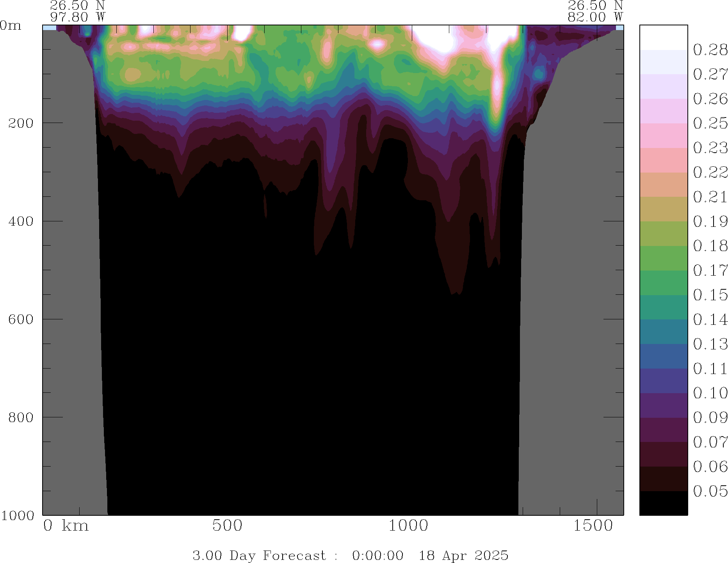This screenshot has height=563, width=728.
Task: Select the 0.15 color scale label
Action: pyautogui.click(x=710, y=295)
